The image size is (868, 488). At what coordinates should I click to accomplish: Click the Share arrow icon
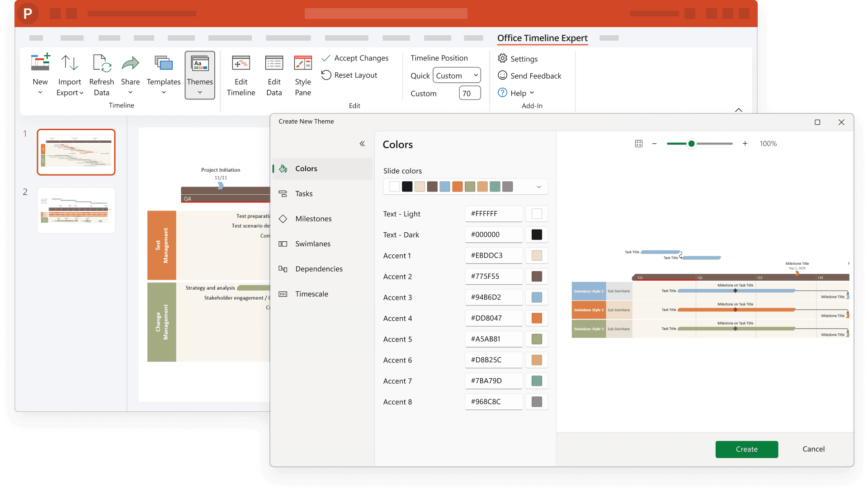click(x=130, y=63)
